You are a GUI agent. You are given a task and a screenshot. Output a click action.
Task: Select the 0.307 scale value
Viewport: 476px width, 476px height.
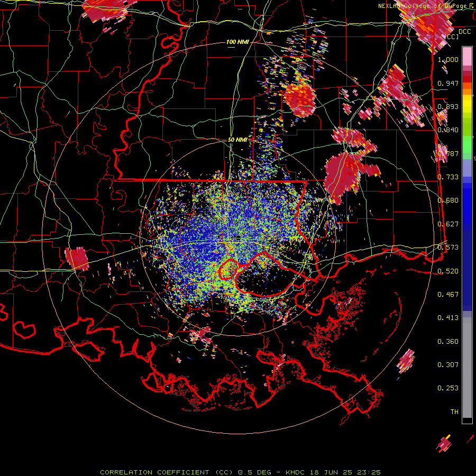448,365
